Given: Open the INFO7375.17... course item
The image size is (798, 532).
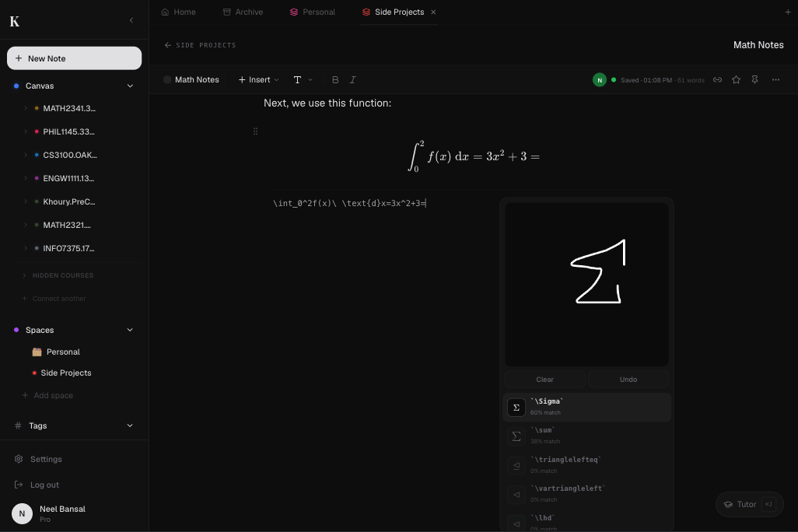Looking at the screenshot, I should click(x=68, y=248).
